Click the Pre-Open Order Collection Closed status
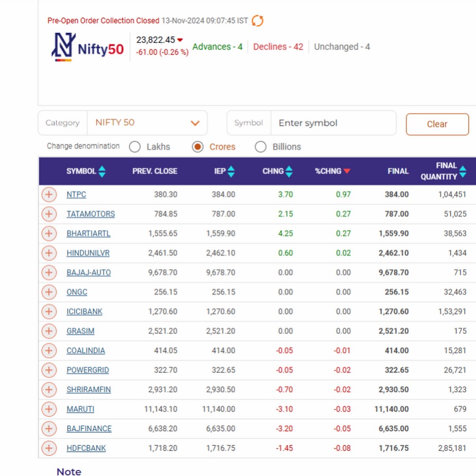Viewport: 476px width, 476px height. pos(103,21)
